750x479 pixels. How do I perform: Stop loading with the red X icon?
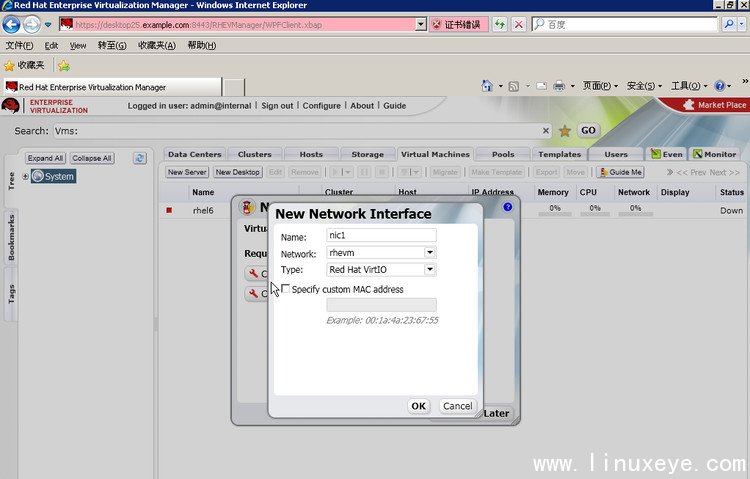(x=518, y=24)
